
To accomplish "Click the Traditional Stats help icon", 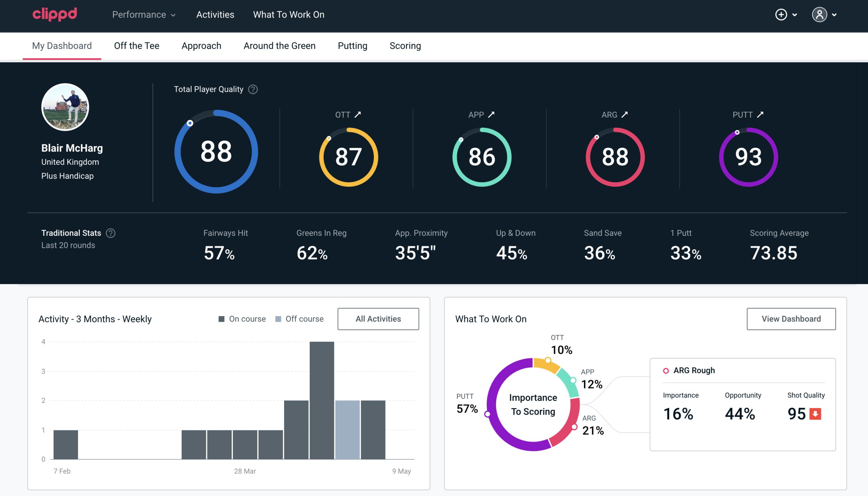I will click(110, 233).
